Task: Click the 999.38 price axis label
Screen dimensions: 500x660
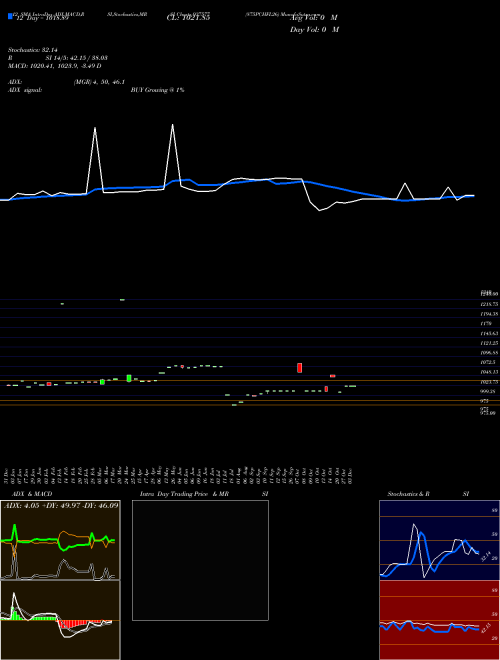Action: (488, 391)
